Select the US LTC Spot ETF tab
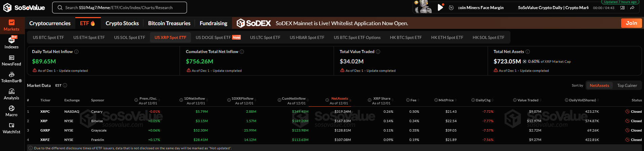The image size is (644, 151). 265,38
